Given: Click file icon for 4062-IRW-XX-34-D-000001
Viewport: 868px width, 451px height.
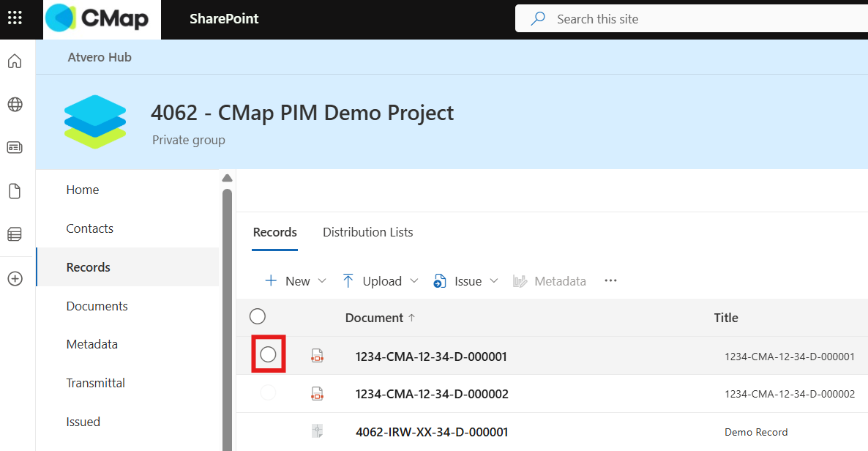Looking at the screenshot, I should (x=317, y=431).
